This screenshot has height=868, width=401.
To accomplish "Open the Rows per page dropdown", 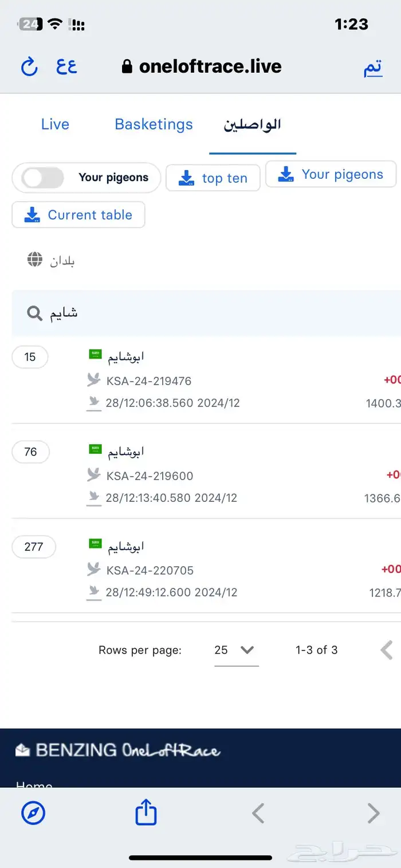I will tap(235, 650).
